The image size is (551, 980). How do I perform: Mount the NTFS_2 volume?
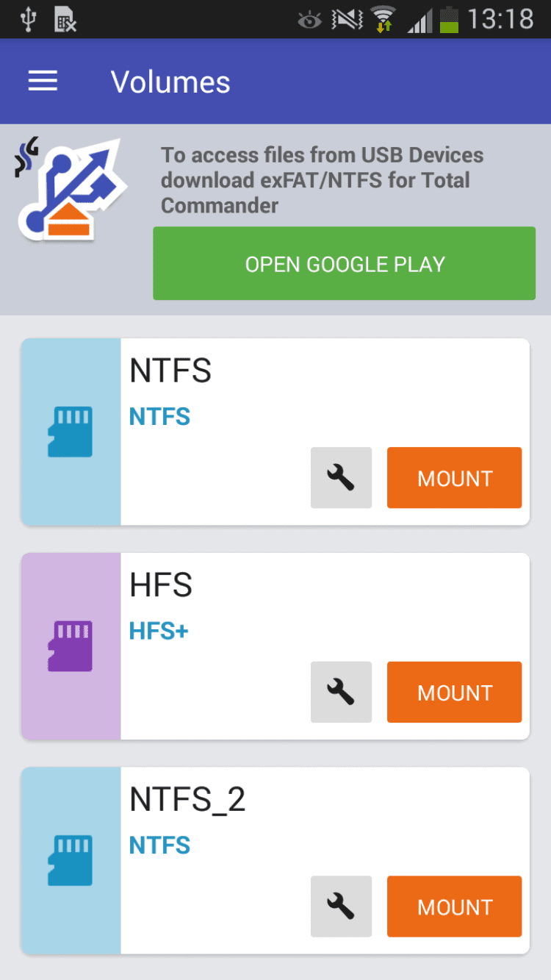point(454,906)
